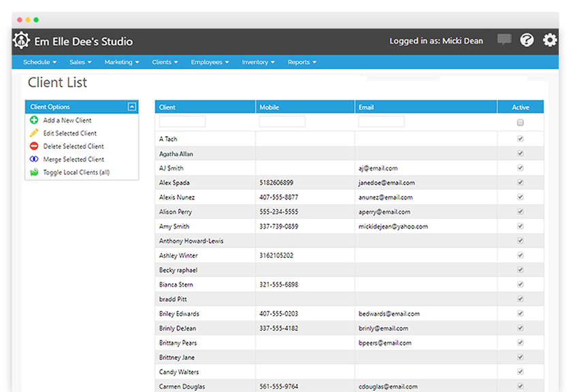Click email mickidejean@yahoo.com
This screenshot has height=392, width=571.
393,226
